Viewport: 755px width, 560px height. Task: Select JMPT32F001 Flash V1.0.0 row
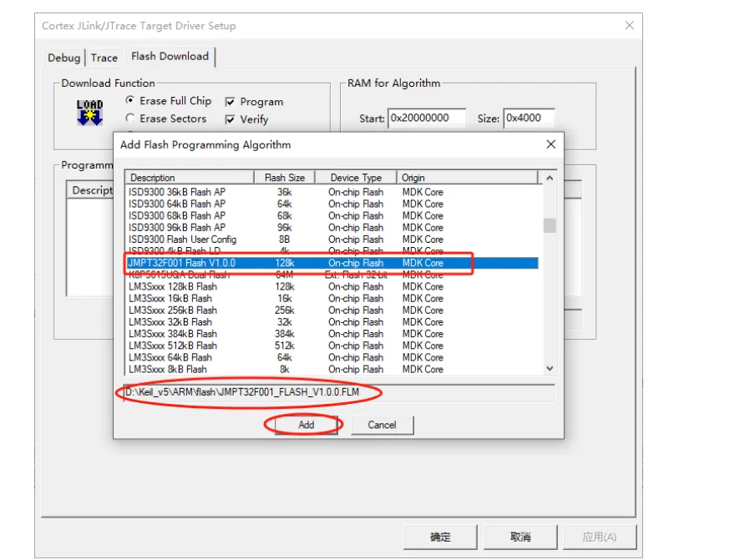click(x=332, y=263)
